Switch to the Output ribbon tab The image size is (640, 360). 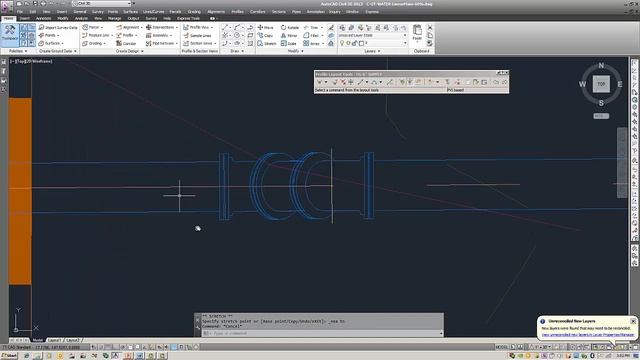point(133,18)
